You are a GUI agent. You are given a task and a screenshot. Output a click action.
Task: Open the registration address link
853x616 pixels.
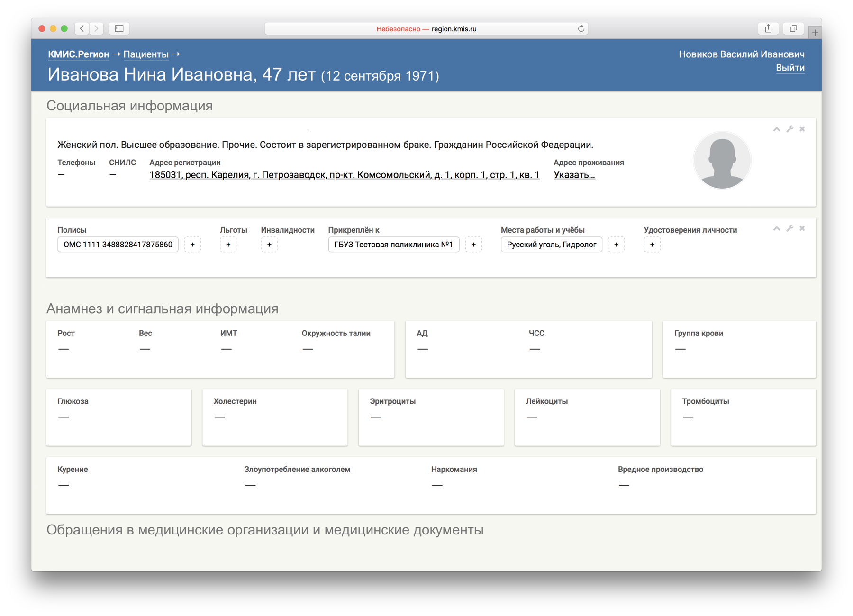pos(345,175)
